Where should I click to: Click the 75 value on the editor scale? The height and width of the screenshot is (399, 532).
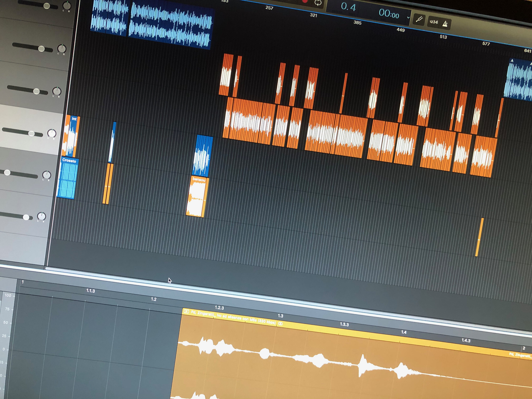(7, 309)
